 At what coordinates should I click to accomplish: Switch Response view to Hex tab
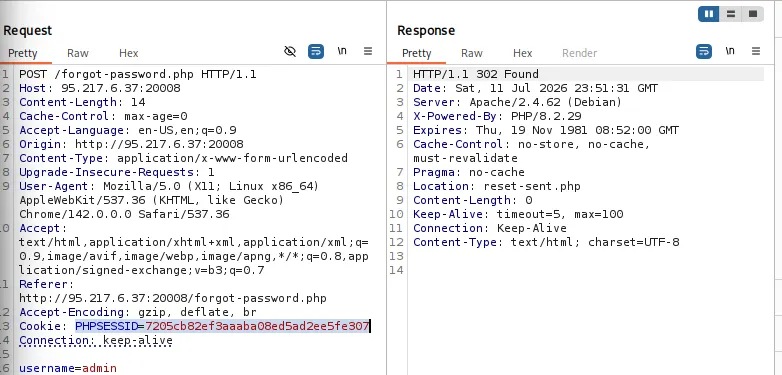pyautogui.click(x=523, y=53)
